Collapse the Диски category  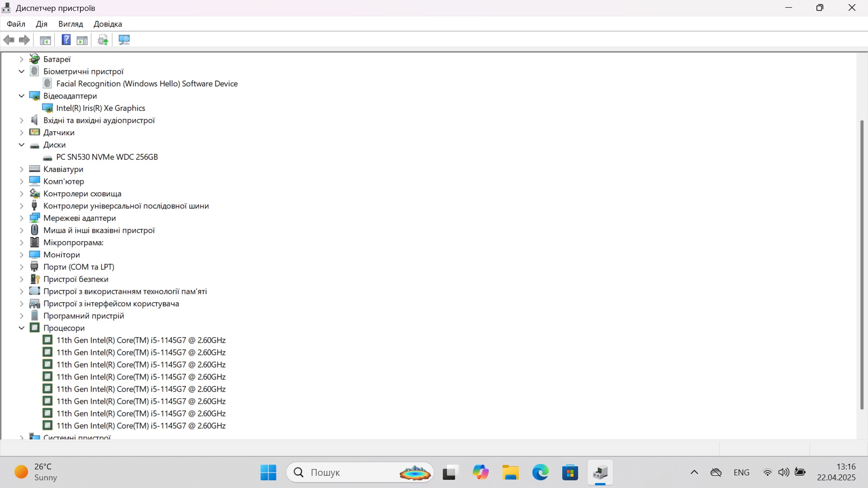[x=21, y=145]
